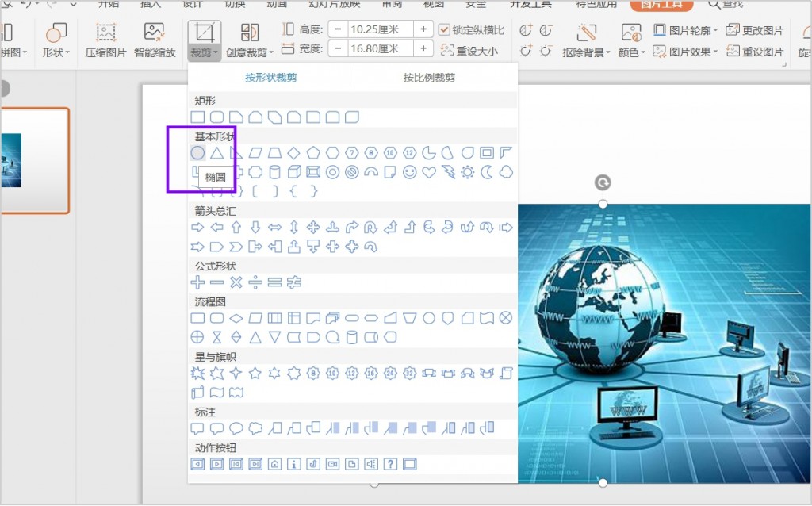Click the Compress Picture (压缩图片) tool
Image resolution: width=812 pixels, height=506 pixels.
(105, 40)
